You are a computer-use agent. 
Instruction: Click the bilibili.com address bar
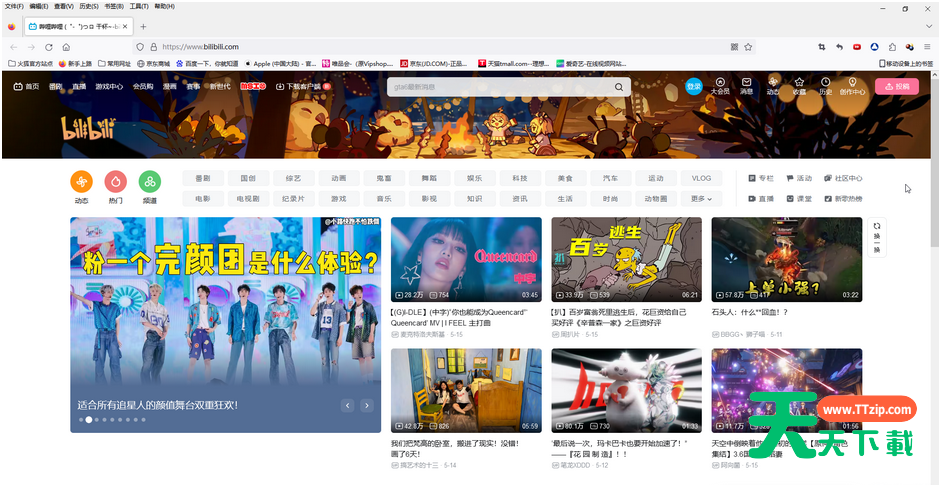click(x=444, y=47)
